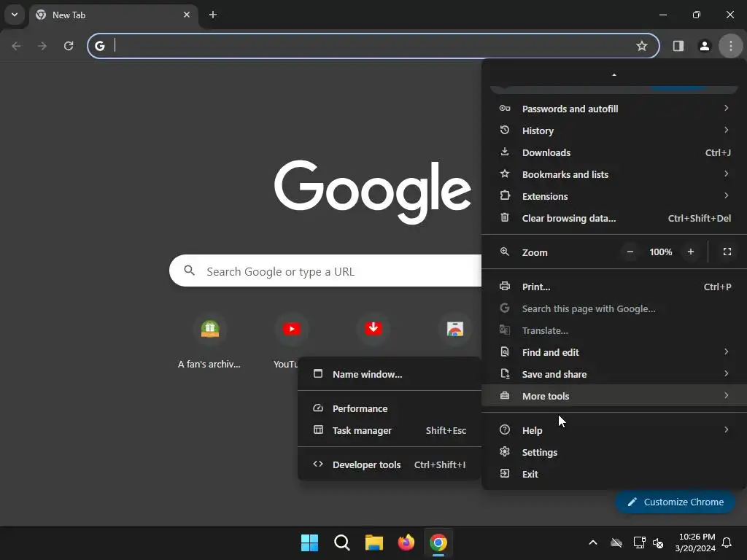
Task: Bookmark this tab with the star icon
Action: pyautogui.click(x=642, y=46)
